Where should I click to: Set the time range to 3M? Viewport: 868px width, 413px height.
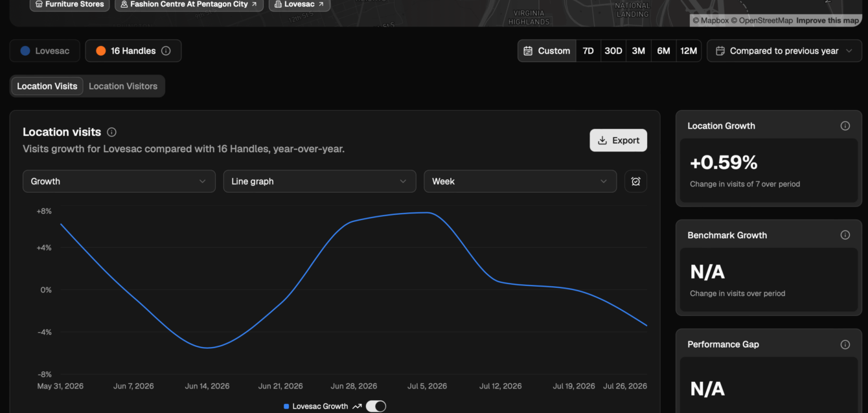pos(639,51)
